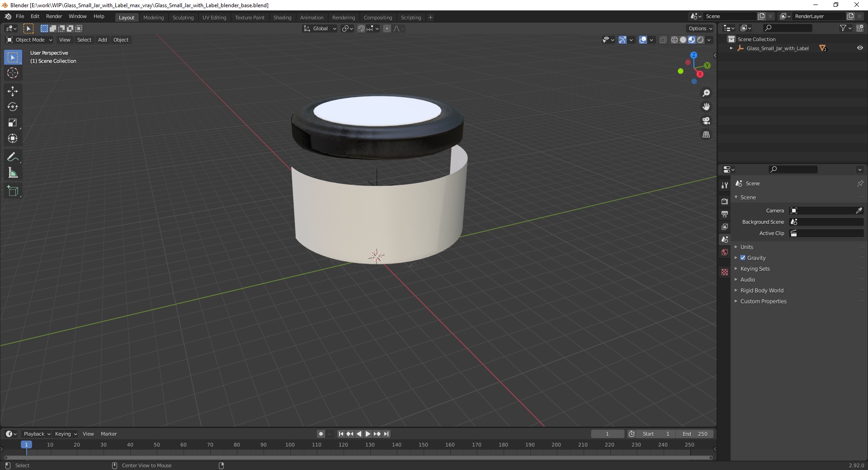This screenshot has height=470, width=868.
Task: Open the Global transform orientation dropdown
Action: [320, 28]
